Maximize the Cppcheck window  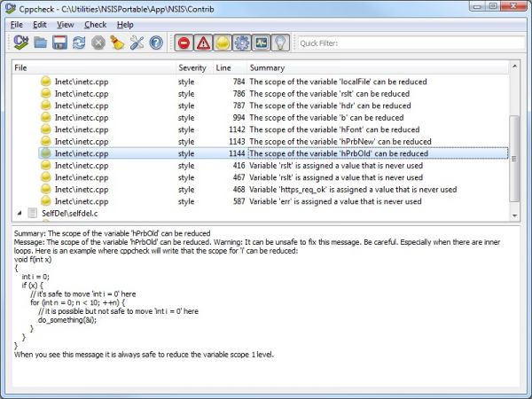493,6
